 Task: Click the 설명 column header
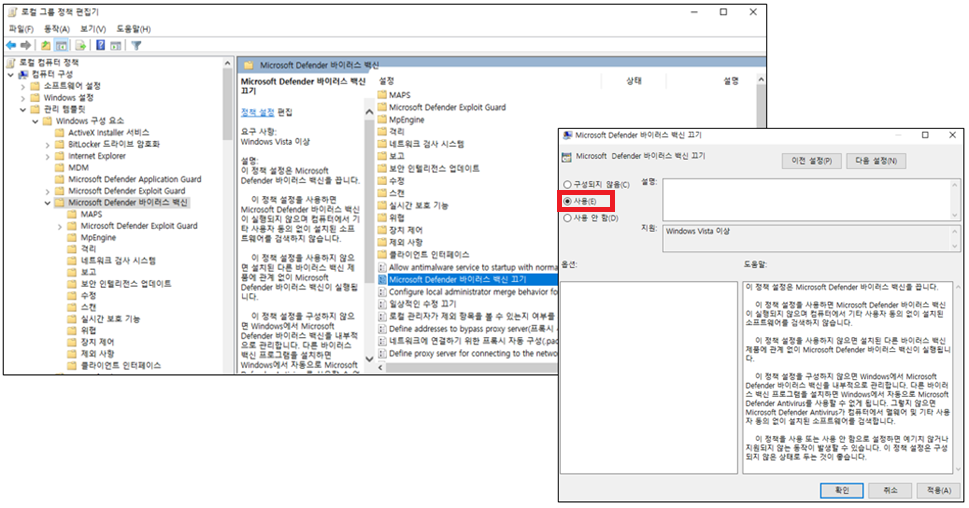click(731, 81)
